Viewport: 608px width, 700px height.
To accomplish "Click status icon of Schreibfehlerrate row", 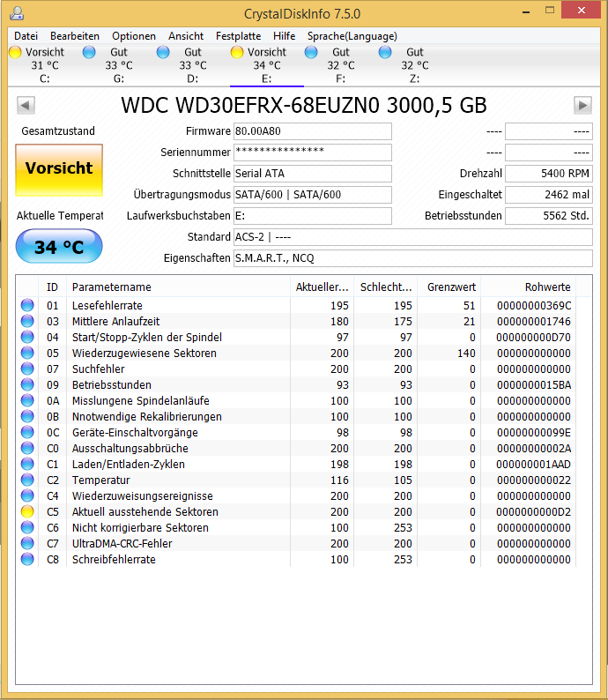I will [27, 559].
